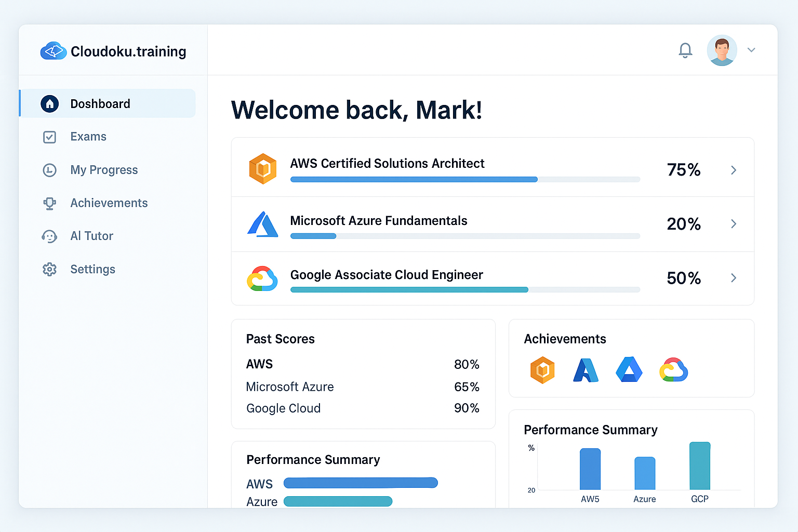Click the 20% completion value
798x532 pixels.
[684, 224]
